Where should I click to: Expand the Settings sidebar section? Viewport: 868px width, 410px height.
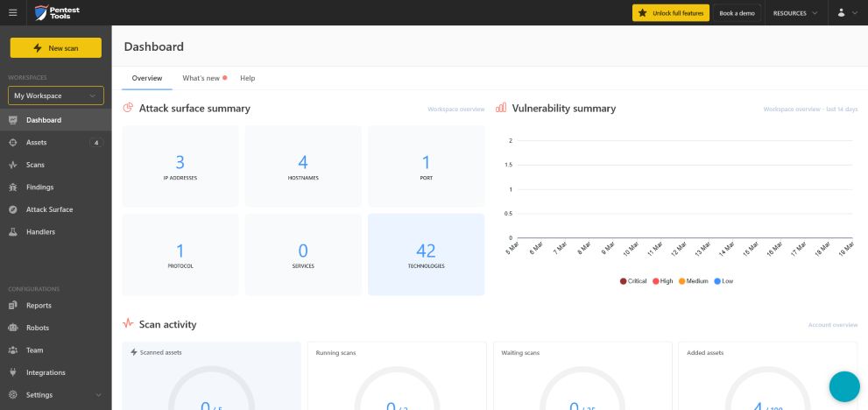point(56,395)
